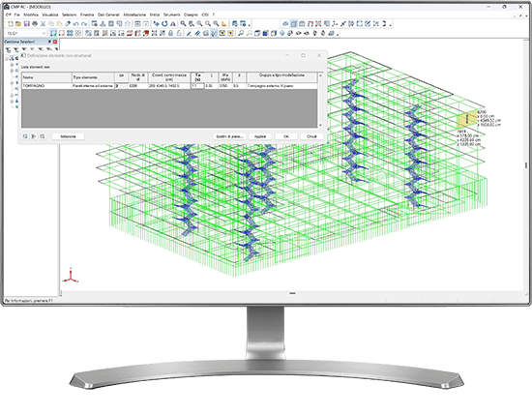The width and height of the screenshot is (532, 414).
Task: Click the Seleziona button in dialog
Action: click(x=68, y=136)
